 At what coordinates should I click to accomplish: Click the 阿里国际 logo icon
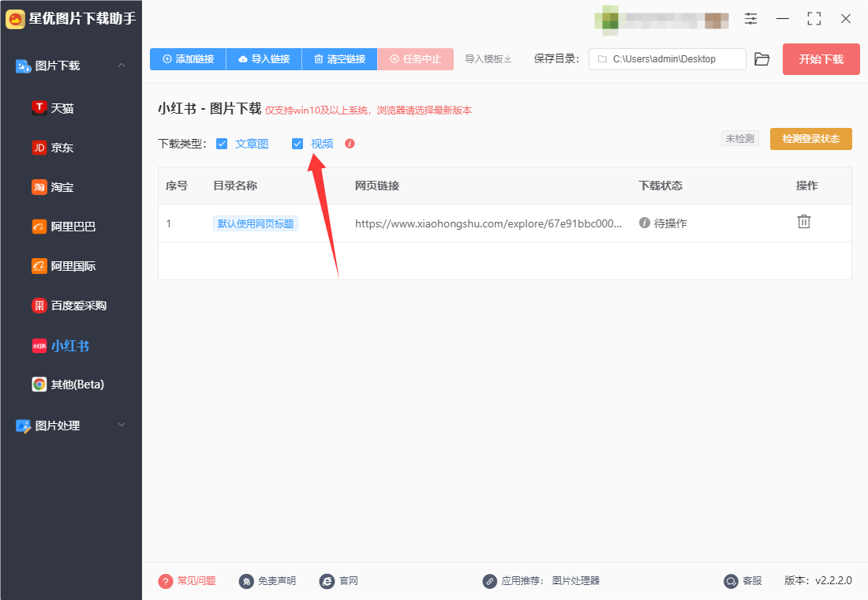[39, 266]
